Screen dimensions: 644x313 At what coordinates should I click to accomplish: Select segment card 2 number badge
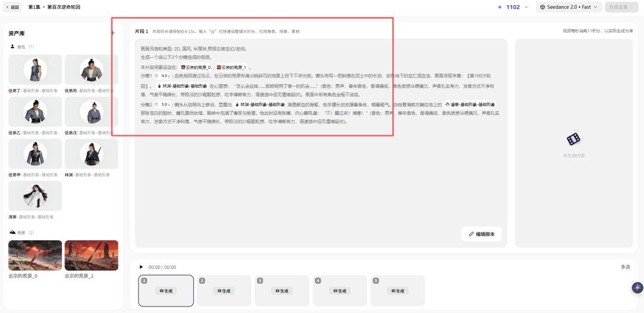click(x=202, y=281)
